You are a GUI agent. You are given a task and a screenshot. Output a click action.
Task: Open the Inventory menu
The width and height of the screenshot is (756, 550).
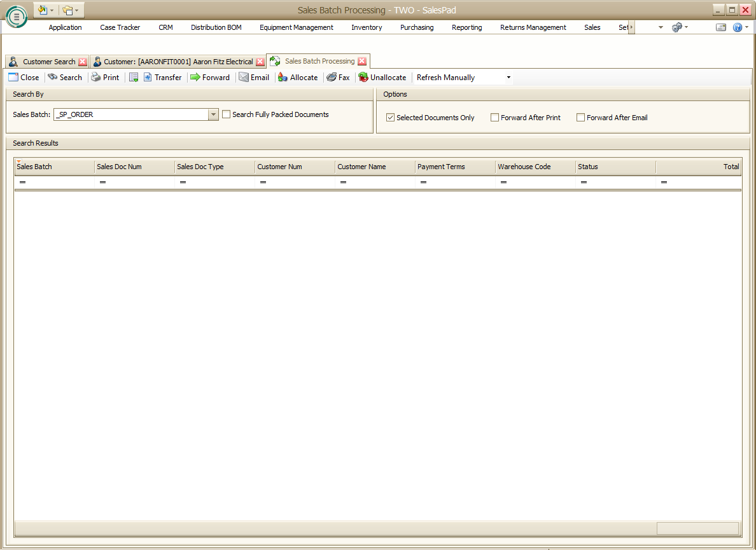point(367,27)
